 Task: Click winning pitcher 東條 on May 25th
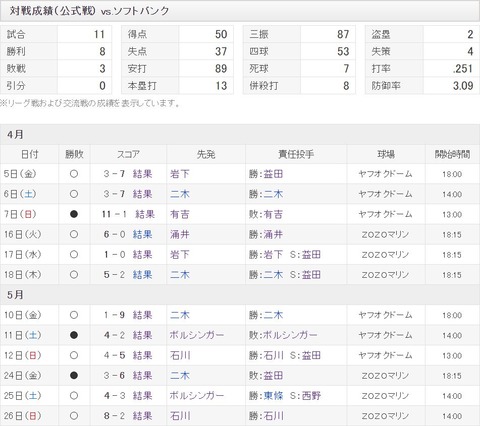[273, 396]
